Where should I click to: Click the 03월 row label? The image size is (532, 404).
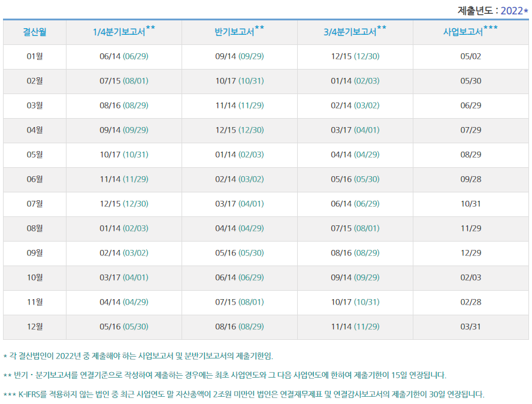(x=35, y=105)
